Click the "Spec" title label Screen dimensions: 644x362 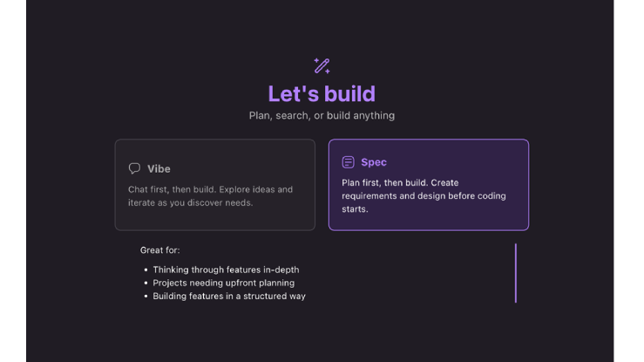click(374, 162)
